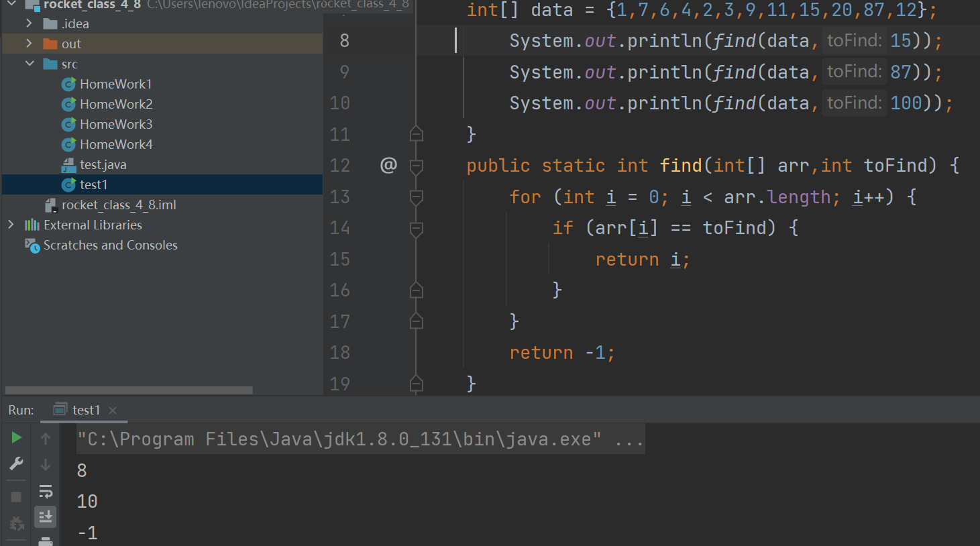The width and height of the screenshot is (980, 546).
Task: Open HomeWork1 class file
Action: click(115, 84)
